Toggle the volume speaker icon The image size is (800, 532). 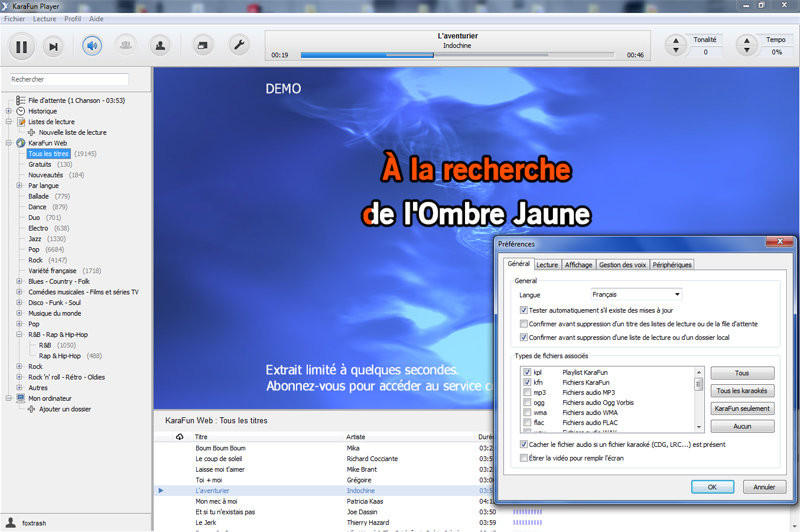click(x=92, y=46)
